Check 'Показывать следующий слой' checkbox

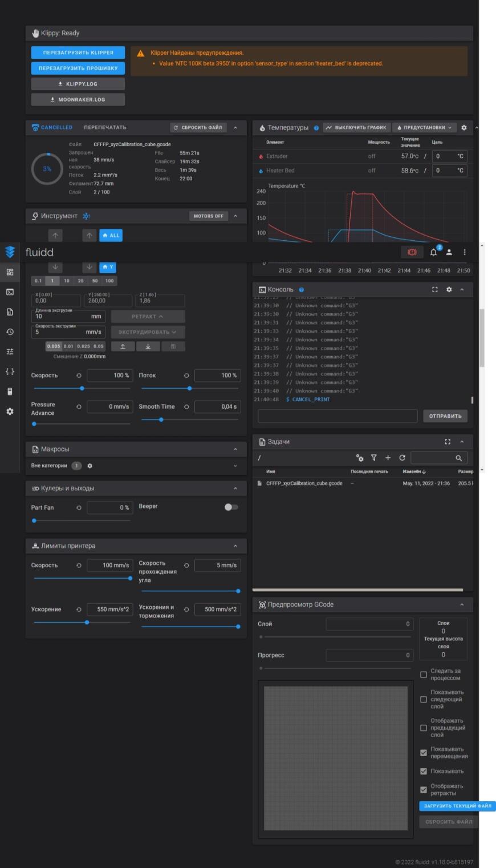coord(424,699)
